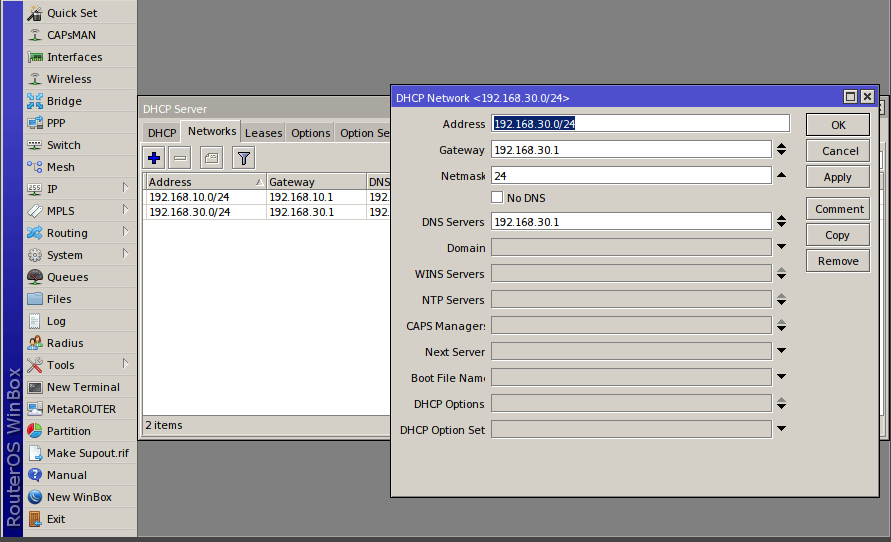Toggle the No DNS checkbox

tap(497, 197)
